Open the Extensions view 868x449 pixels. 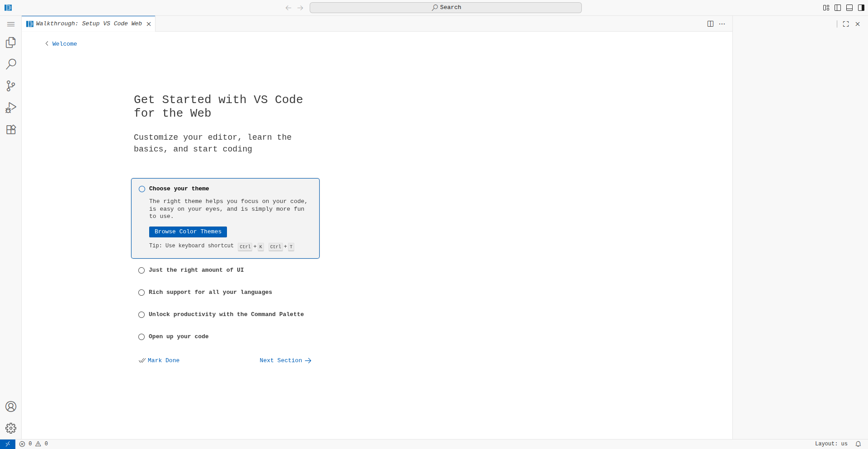pos(11,130)
